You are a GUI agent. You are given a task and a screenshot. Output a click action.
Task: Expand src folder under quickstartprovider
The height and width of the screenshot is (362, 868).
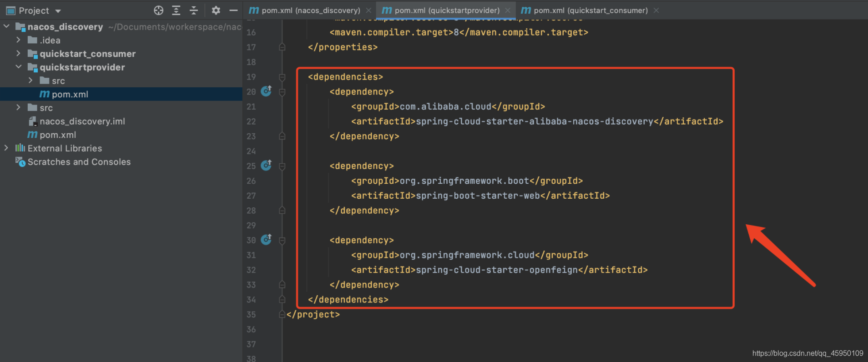click(30, 80)
